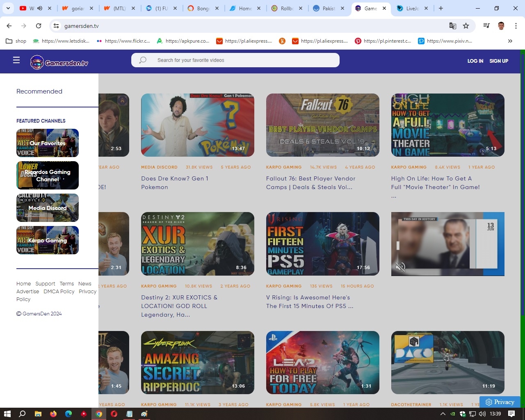Image resolution: width=525 pixels, height=420 pixels.
Task: Bookmark this page with star
Action: tap(466, 26)
